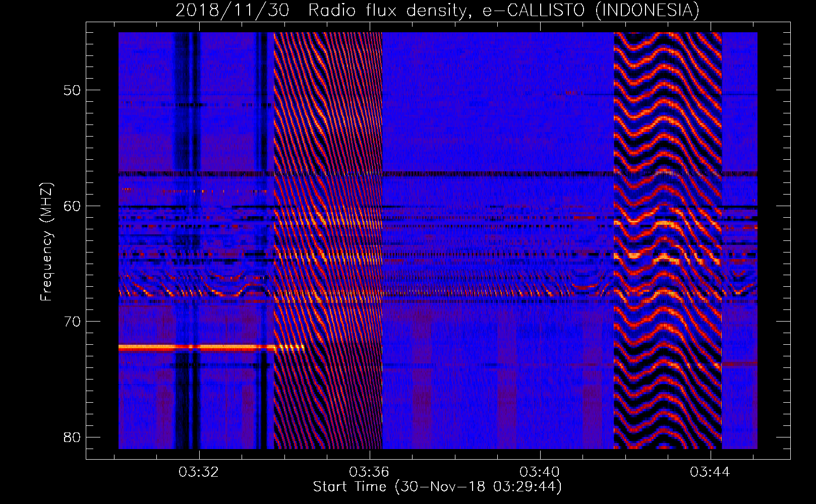Viewport: 816px width, 504px height.
Task: Click the 70 MHz frequency tick label
Action: (x=72, y=322)
